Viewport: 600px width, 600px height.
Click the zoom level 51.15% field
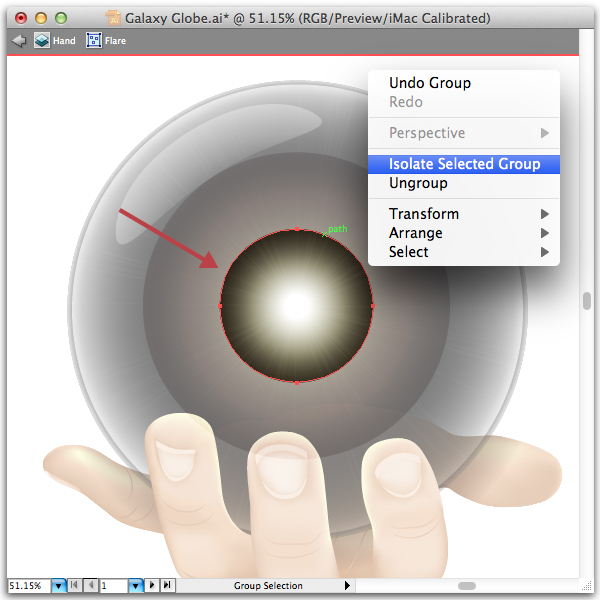pyautogui.click(x=29, y=585)
